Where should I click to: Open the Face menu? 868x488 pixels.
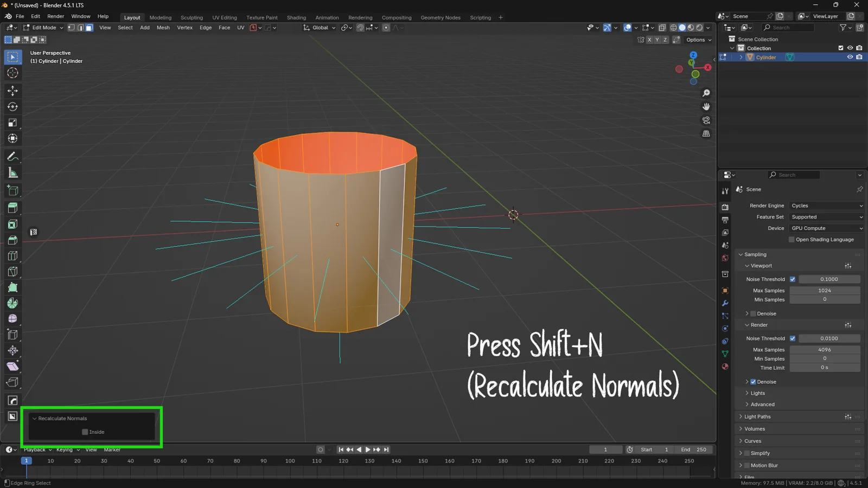click(x=224, y=28)
